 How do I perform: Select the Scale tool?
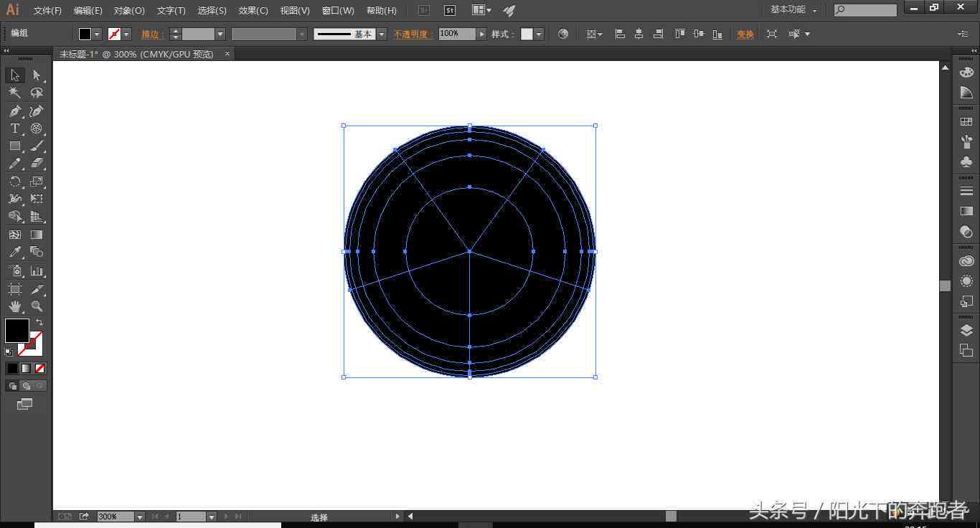click(37, 181)
